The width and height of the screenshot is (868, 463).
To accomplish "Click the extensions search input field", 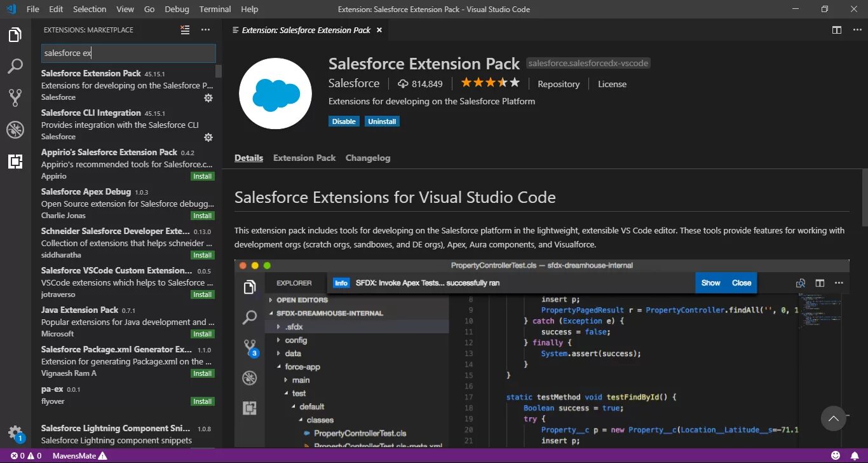I will tap(128, 53).
